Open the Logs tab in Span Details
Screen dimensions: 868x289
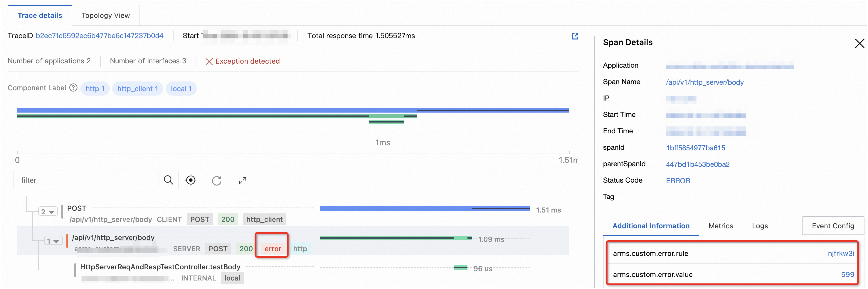point(759,226)
